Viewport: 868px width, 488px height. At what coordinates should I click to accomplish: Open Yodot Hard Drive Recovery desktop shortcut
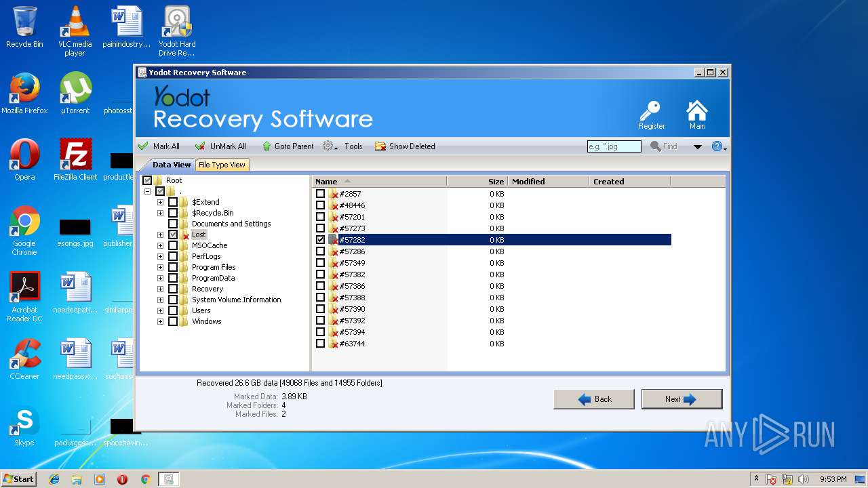tap(177, 30)
